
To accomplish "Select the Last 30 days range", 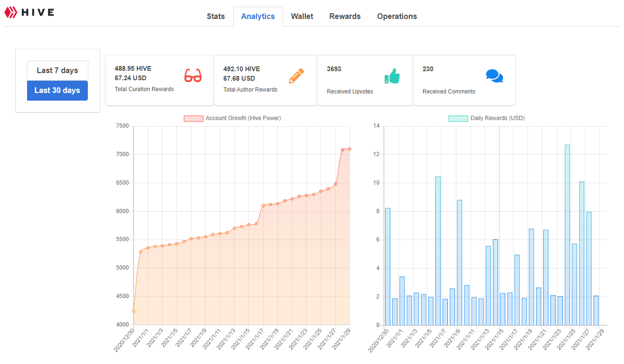I will click(57, 90).
